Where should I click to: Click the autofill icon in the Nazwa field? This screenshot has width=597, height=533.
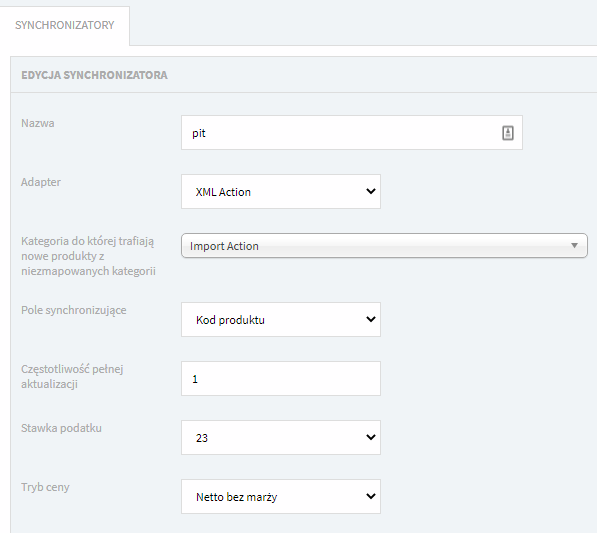[x=508, y=133]
